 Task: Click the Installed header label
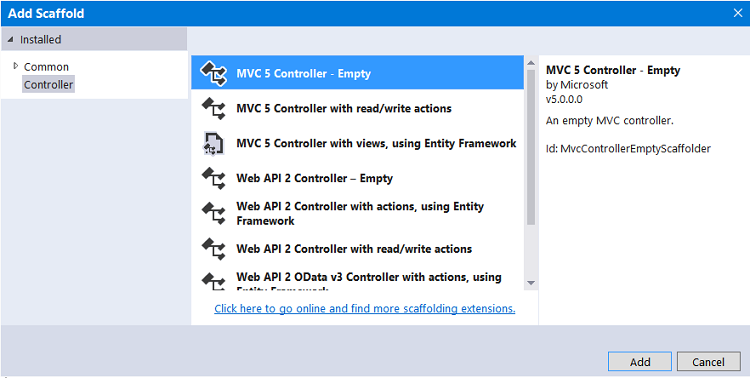click(41, 40)
